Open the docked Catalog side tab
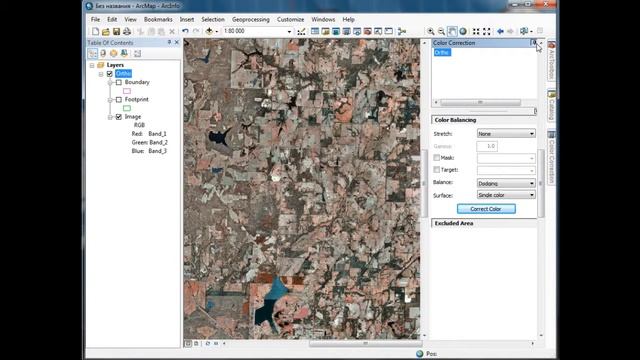The image size is (640, 360). point(551,105)
